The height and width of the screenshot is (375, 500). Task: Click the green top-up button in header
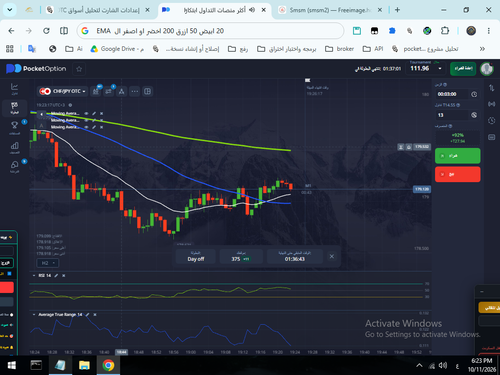[x=463, y=69]
